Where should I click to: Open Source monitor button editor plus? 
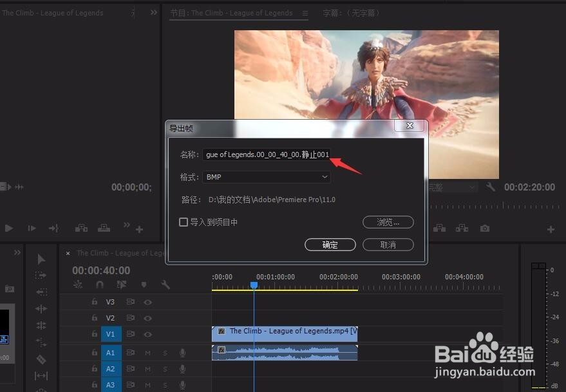(x=139, y=229)
